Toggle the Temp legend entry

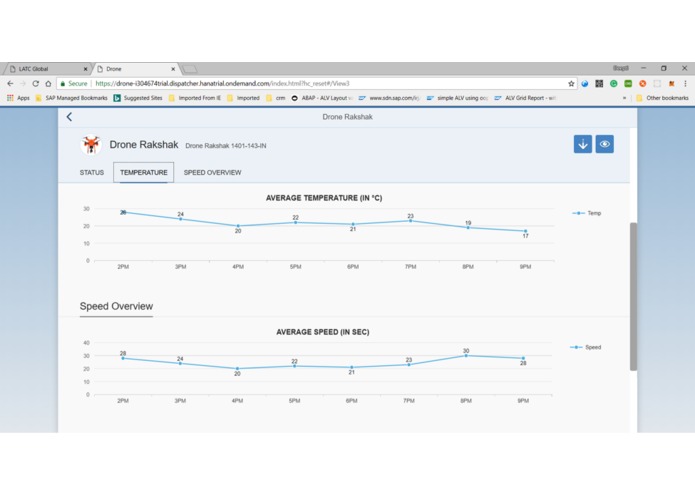tap(586, 213)
